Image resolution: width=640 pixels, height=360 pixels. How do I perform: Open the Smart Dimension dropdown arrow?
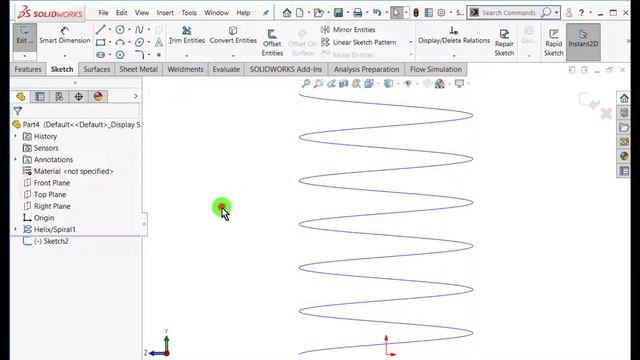(x=64, y=56)
